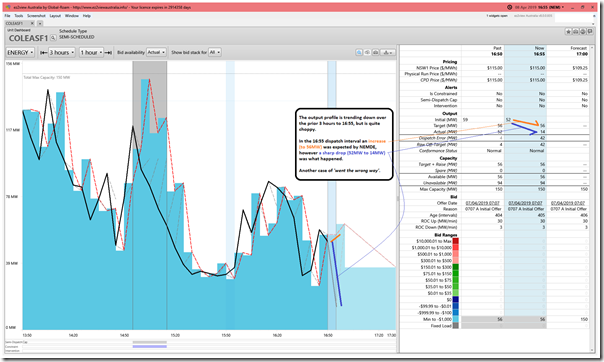
Task: Click the grey bar in the Semi-Dispatch Cap strip
Action: 150,342
